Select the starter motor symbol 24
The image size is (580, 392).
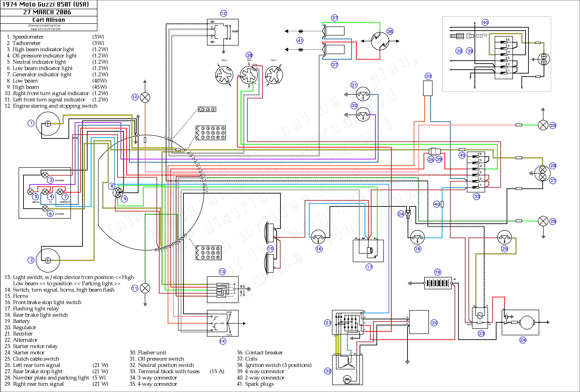coord(520,322)
